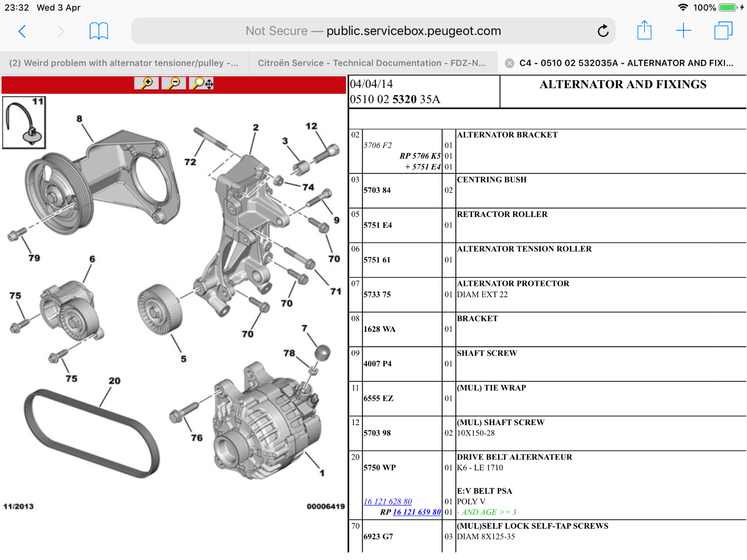Screen dimensions: 747x560
Task: Click the ALTERNATOR BRACKET description
Action: pos(507,135)
